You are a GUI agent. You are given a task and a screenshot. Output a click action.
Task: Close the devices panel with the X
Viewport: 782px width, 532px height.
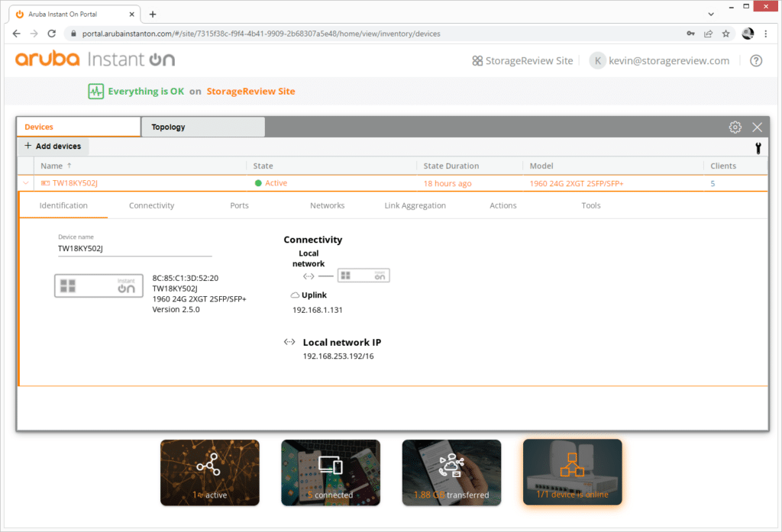tap(757, 127)
